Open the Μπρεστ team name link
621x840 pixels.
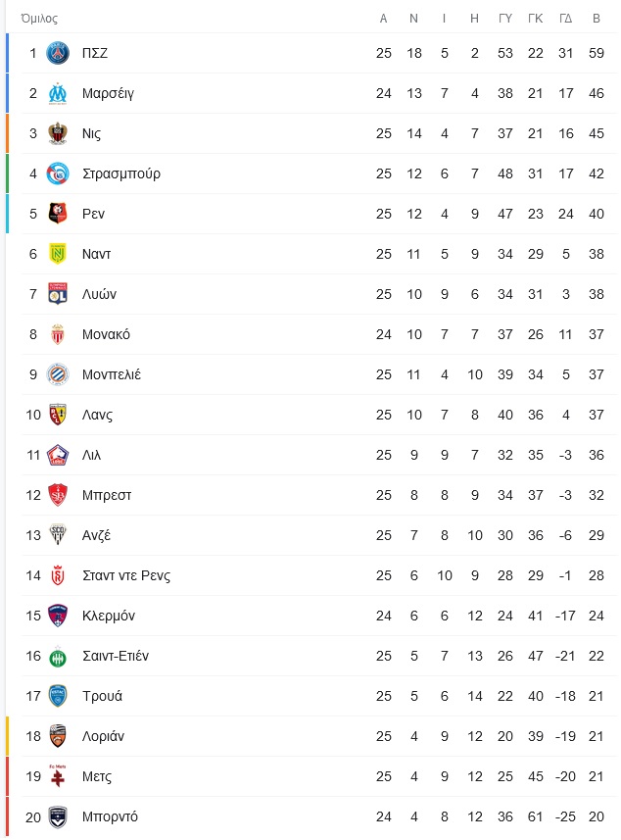pyautogui.click(x=107, y=495)
